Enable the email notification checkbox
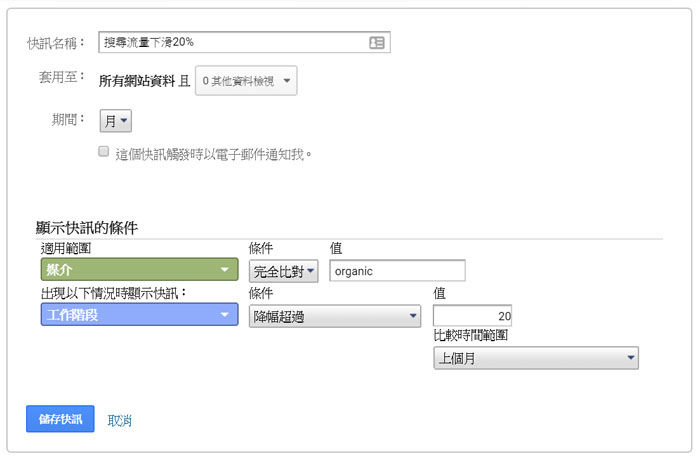Image resolution: width=700 pixels, height=461 pixels. [104, 152]
